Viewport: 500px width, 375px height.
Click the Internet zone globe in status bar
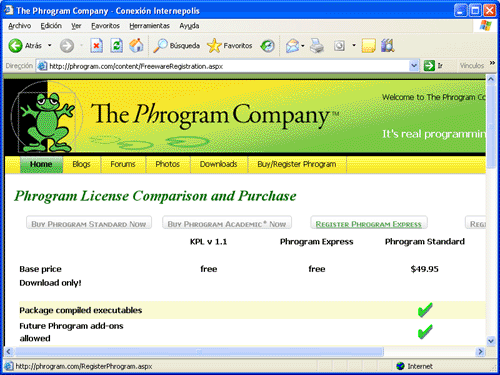click(x=400, y=366)
